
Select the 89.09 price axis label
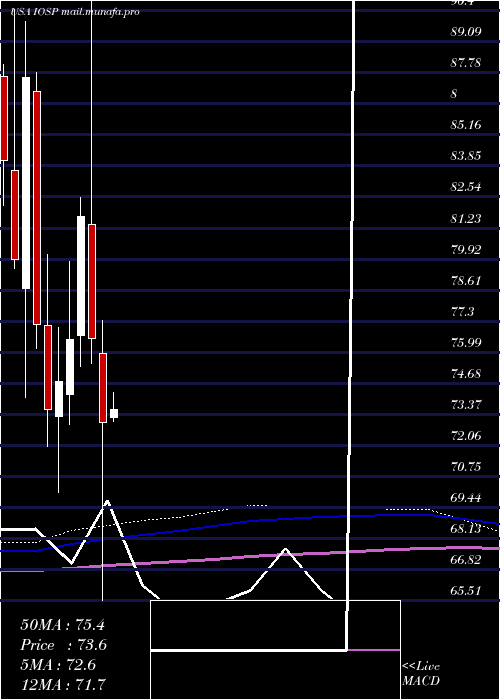point(466,32)
